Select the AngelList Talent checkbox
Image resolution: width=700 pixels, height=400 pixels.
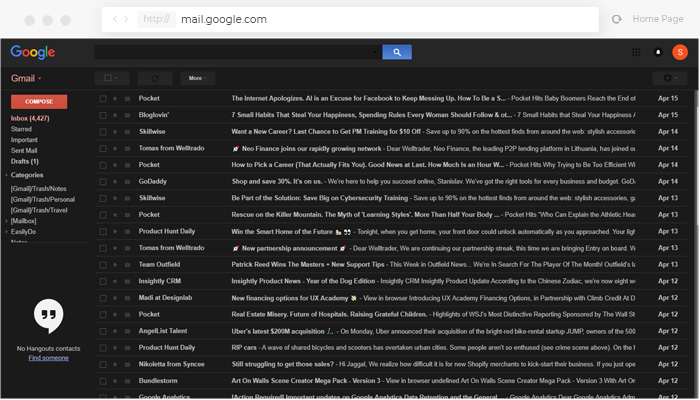click(x=103, y=331)
